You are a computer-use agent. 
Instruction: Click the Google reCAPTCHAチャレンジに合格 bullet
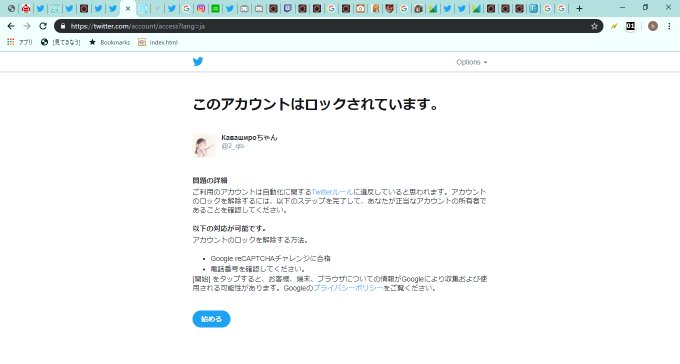point(271,258)
